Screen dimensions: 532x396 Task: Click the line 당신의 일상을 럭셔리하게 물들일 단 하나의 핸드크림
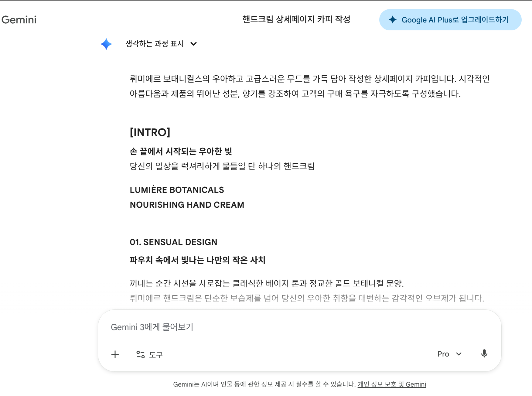[x=222, y=166]
